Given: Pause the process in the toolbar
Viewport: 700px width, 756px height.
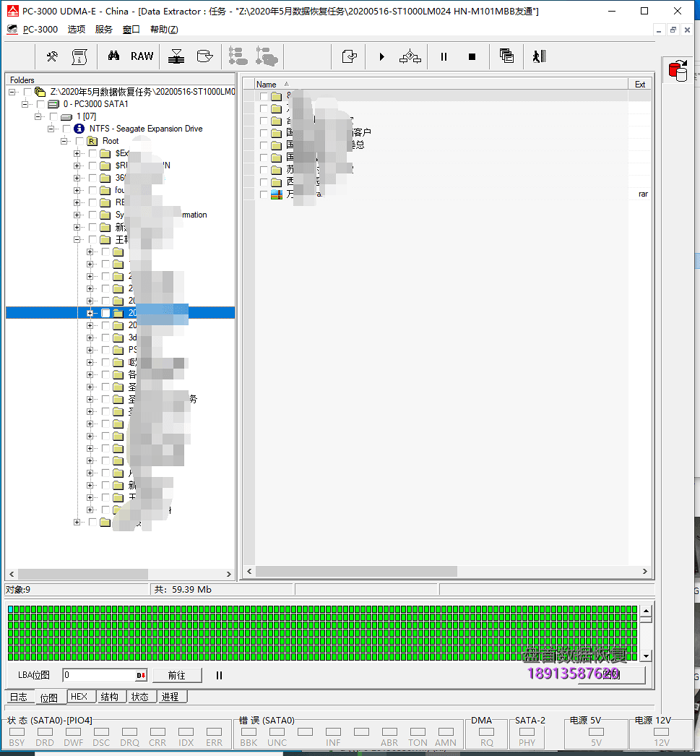Looking at the screenshot, I should point(444,57).
